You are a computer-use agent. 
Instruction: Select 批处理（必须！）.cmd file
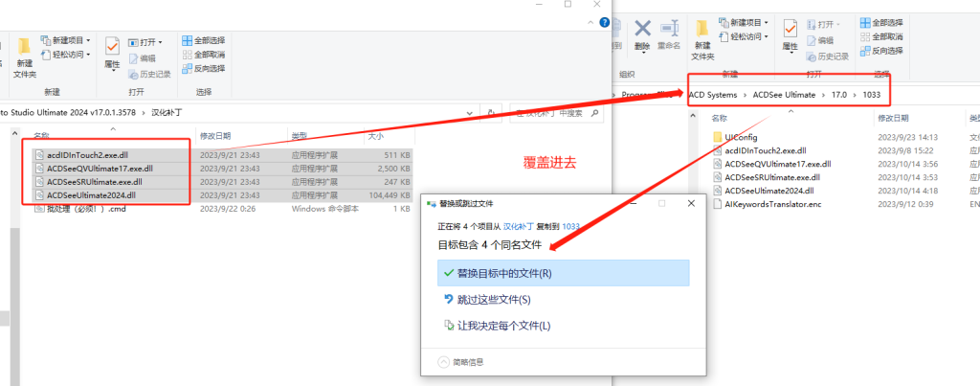(86, 209)
